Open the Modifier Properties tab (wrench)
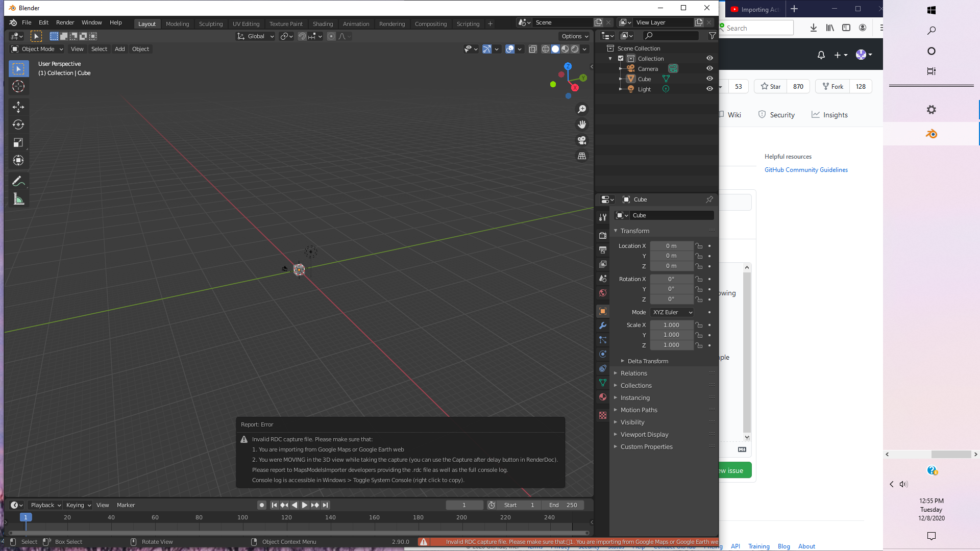 click(602, 325)
